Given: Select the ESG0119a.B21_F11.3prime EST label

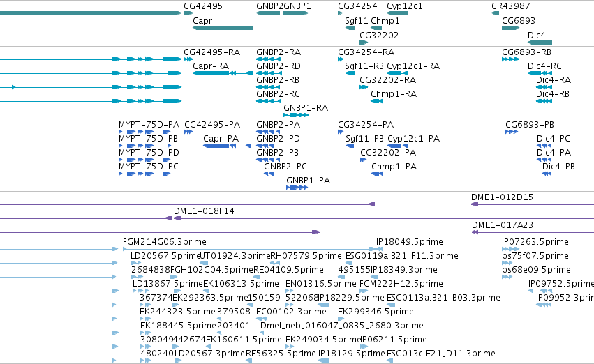Looking at the screenshot, I should [x=402, y=256].
